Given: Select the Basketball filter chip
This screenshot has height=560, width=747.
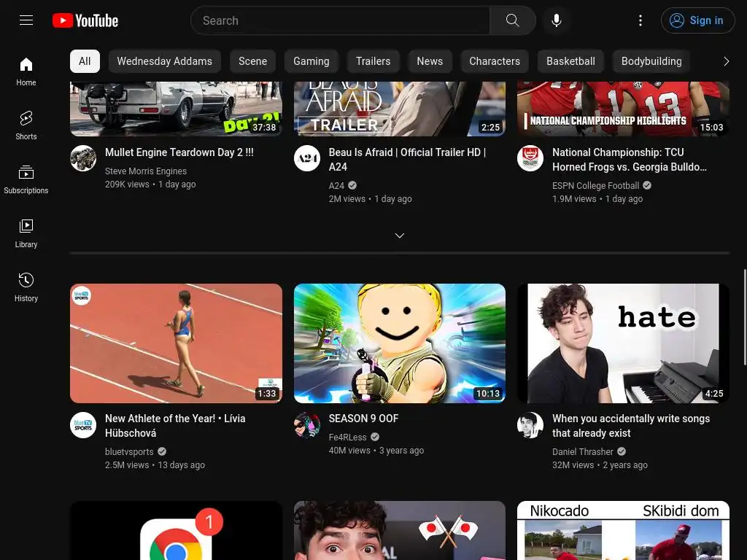Looking at the screenshot, I should point(570,61).
